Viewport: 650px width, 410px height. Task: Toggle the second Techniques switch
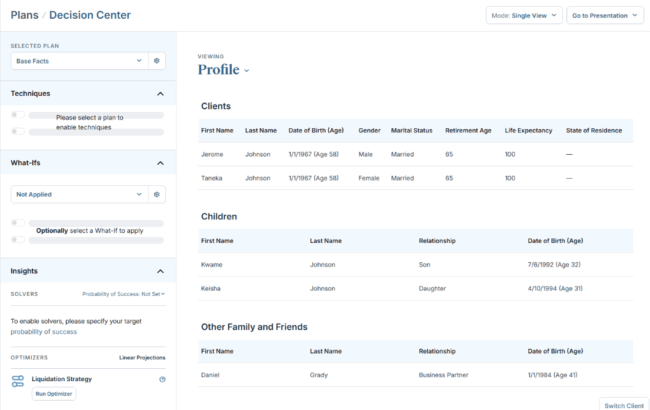(18, 131)
